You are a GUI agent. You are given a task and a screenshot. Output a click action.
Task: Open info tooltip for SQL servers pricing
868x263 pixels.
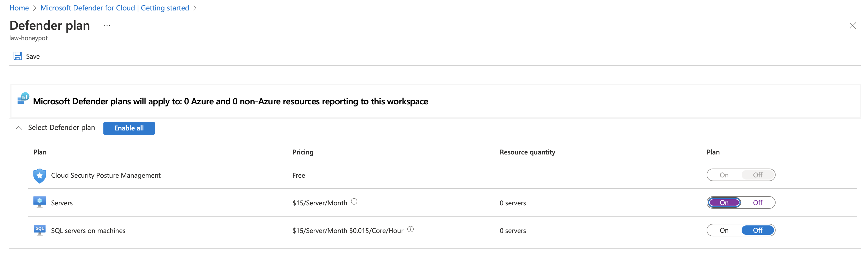pos(410,229)
